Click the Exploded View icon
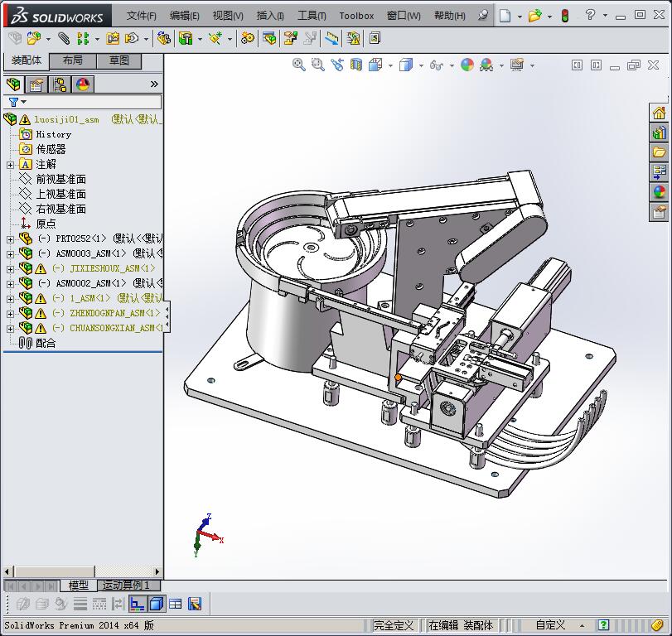Screen dimensions: 672x636 pyautogui.click(x=291, y=39)
